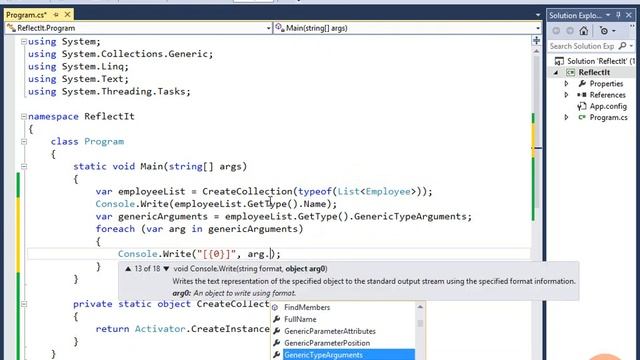Collapse the CreateCollection method block
The image size is (640, 360).
click(x=24, y=304)
